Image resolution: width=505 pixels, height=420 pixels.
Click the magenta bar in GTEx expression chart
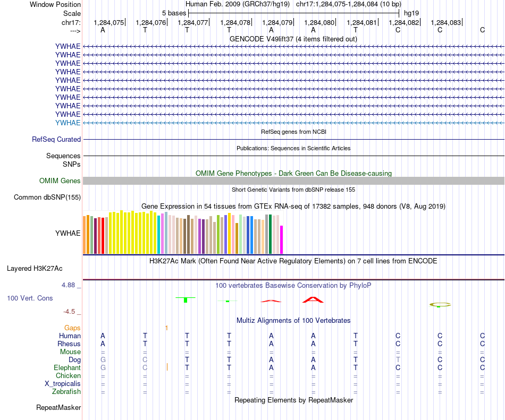(282, 239)
